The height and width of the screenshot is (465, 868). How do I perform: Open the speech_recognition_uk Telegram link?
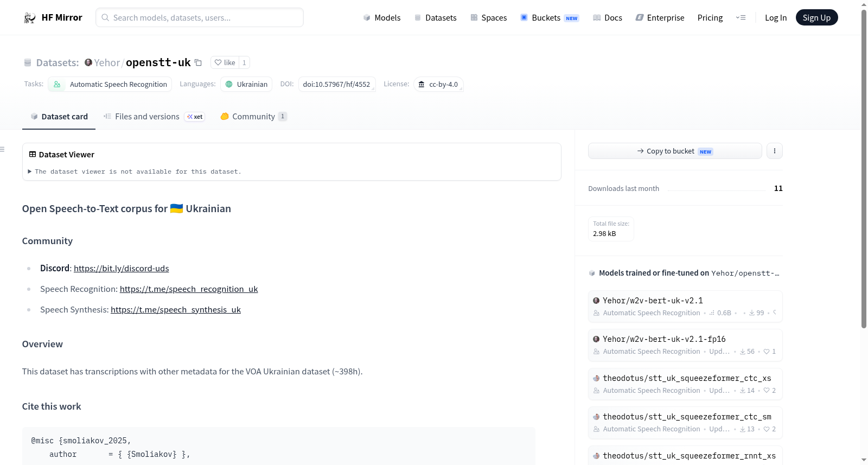(189, 289)
